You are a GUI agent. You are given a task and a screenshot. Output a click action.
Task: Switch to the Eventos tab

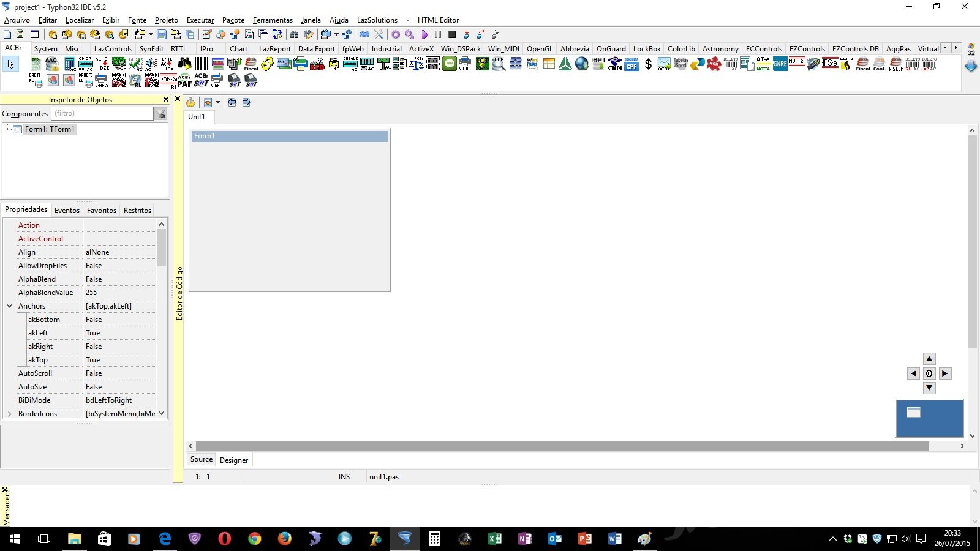67,211
